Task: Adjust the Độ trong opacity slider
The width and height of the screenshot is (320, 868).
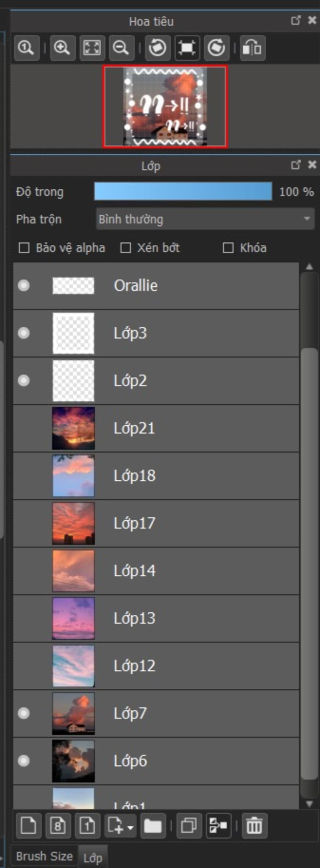Action: click(x=183, y=191)
